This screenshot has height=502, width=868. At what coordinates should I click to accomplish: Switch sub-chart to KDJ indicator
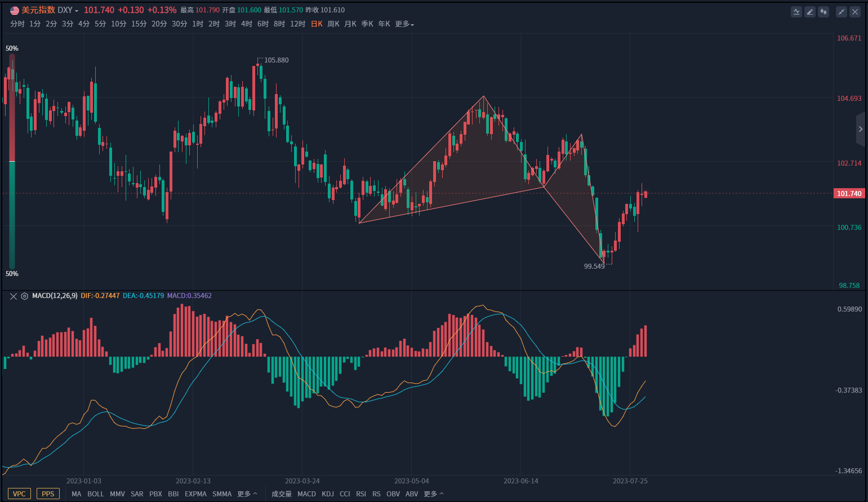(328, 494)
